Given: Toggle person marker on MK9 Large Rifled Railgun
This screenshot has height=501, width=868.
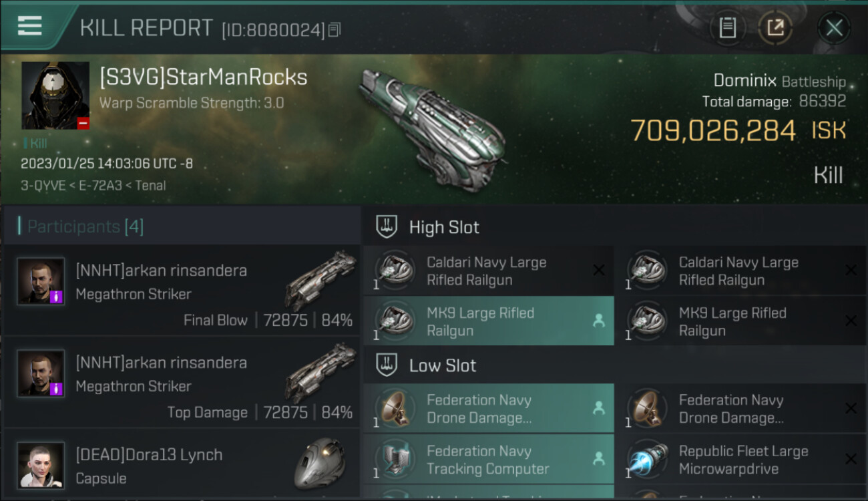Looking at the screenshot, I should [599, 321].
